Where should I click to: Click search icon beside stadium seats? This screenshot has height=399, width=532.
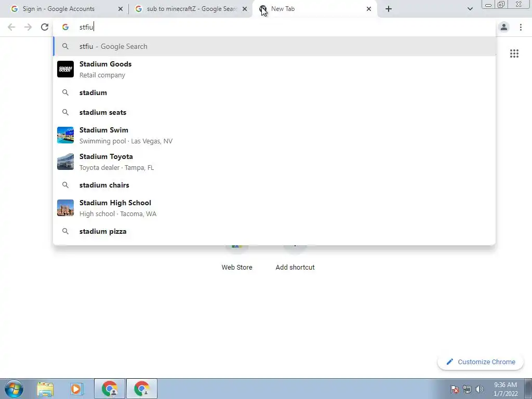pos(65,112)
